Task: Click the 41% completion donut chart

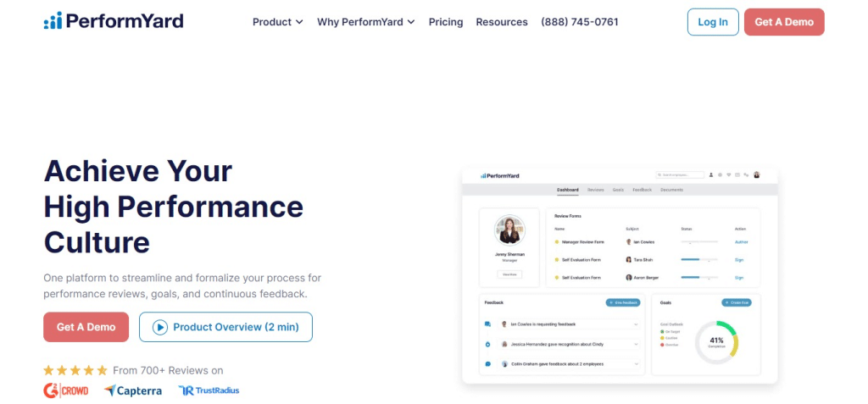Action: [x=717, y=342]
